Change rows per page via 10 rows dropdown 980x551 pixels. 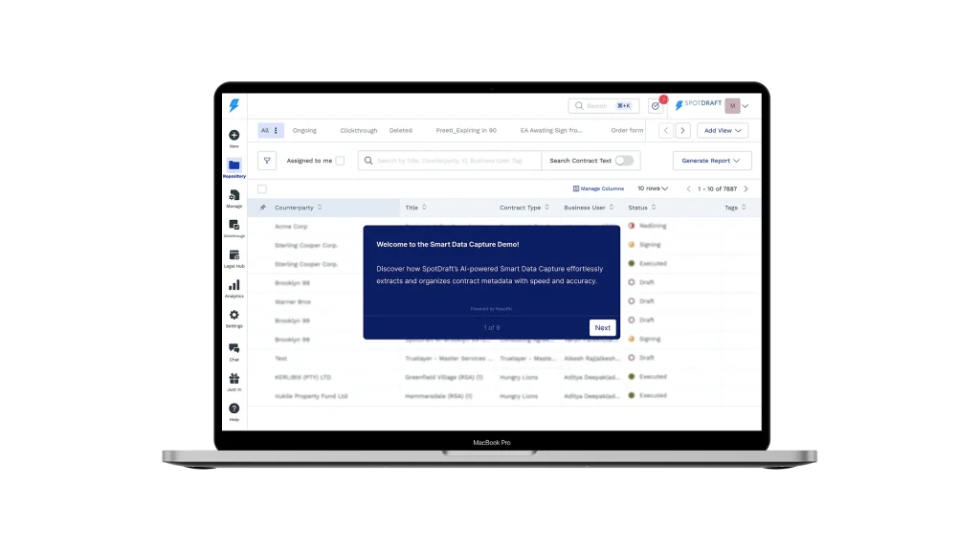(x=653, y=188)
